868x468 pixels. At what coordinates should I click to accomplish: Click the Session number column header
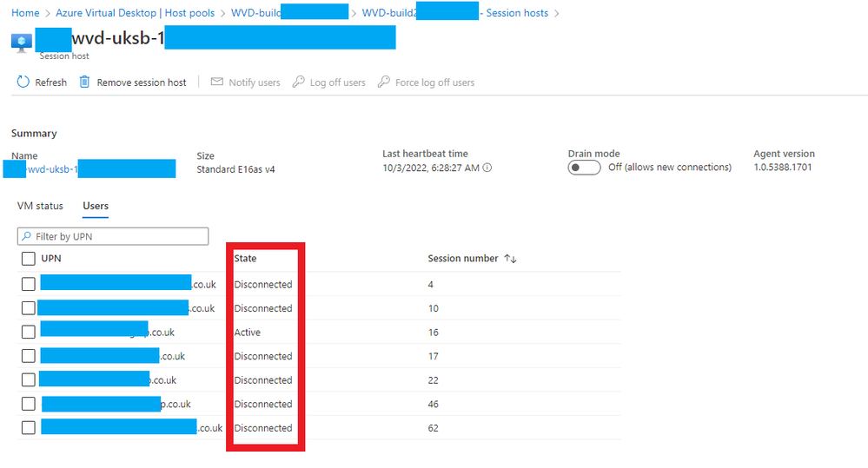(x=463, y=259)
